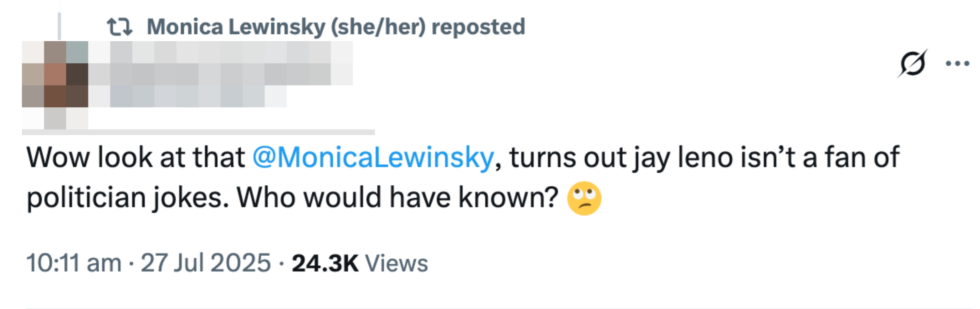Click the gray underline below author info
This screenshot has width=980, height=309.
point(198,132)
